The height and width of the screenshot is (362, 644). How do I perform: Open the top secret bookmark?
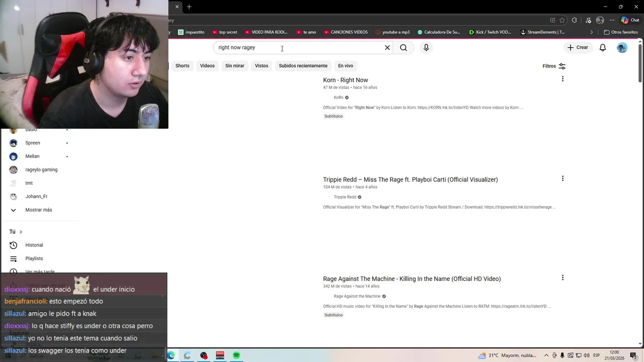224,32
